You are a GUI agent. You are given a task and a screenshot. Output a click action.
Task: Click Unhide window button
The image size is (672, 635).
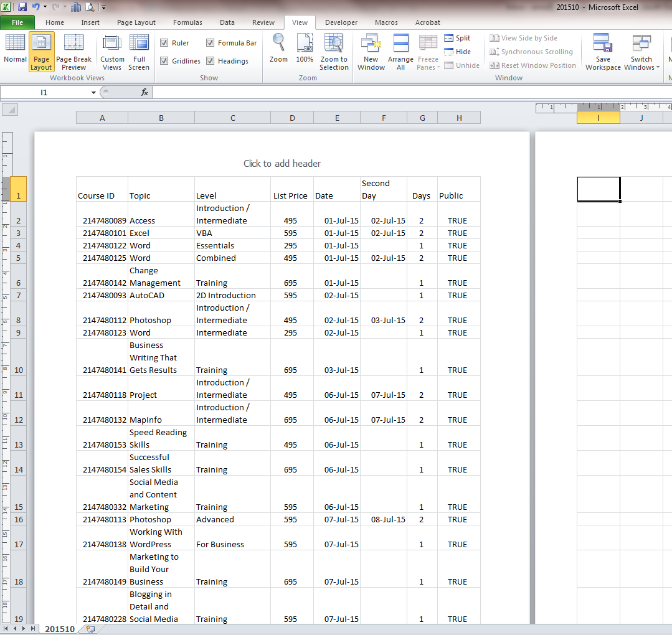point(462,65)
